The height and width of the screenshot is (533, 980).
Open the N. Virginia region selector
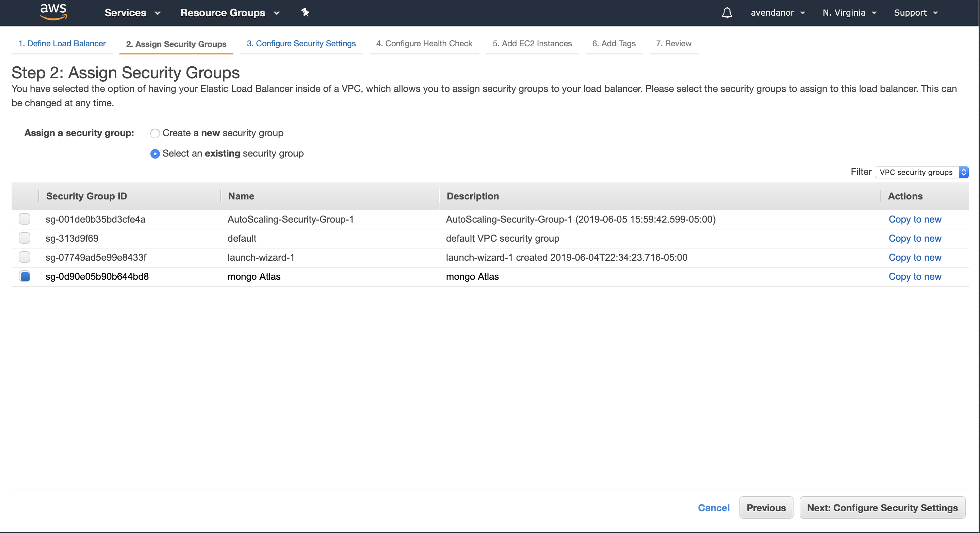pyautogui.click(x=849, y=13)
